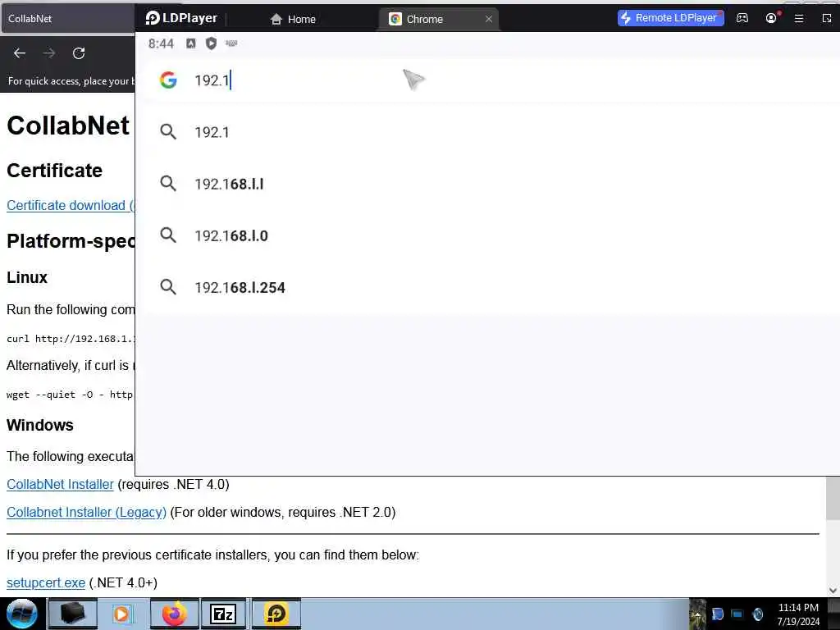Open 7-Zip from the taskbar
The height and width of the screenshot is (630, 840).
point(223,614)
